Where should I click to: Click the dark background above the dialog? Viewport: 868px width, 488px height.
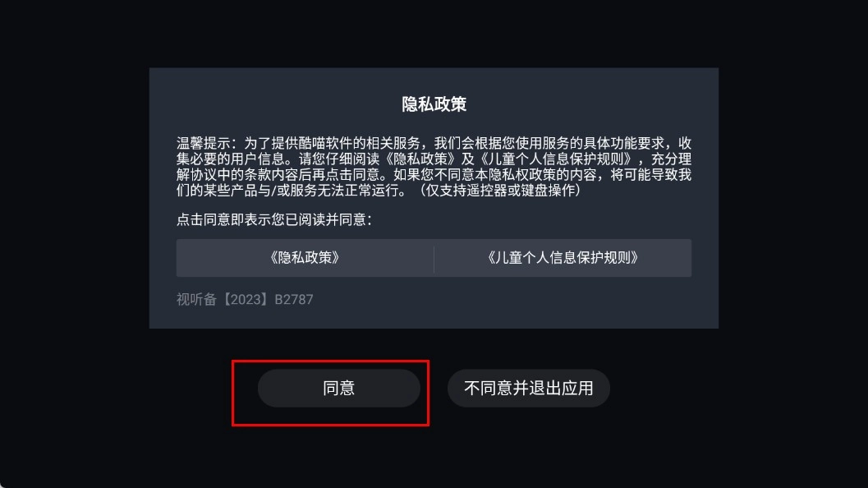[434, 33]
